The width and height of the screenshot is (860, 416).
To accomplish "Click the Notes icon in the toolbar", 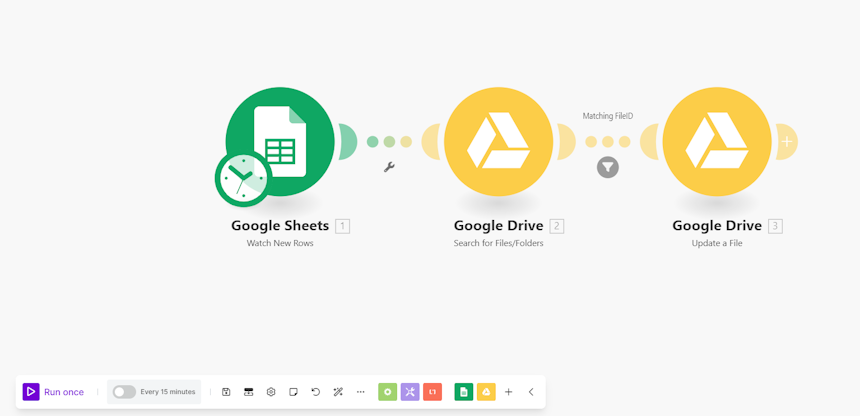I will coord(293,392).
